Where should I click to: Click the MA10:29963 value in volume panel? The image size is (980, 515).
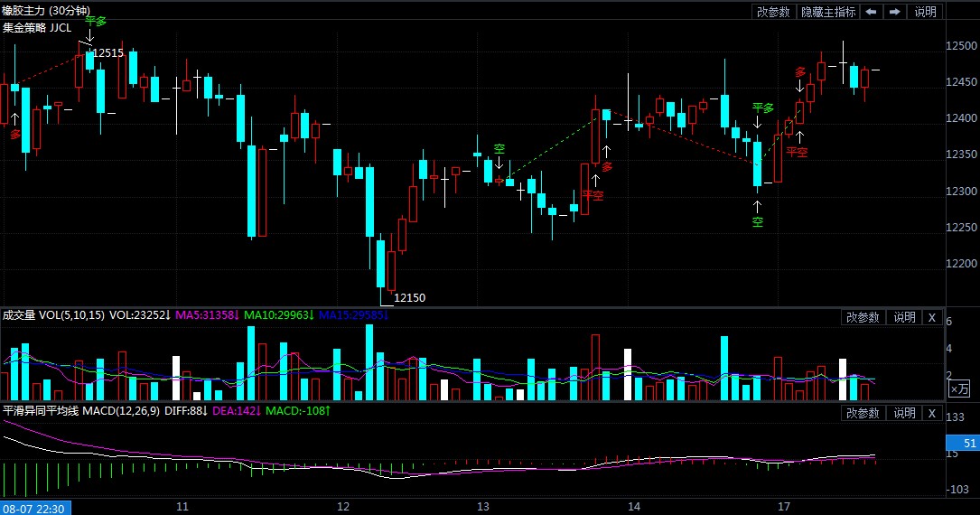point(278,315)
